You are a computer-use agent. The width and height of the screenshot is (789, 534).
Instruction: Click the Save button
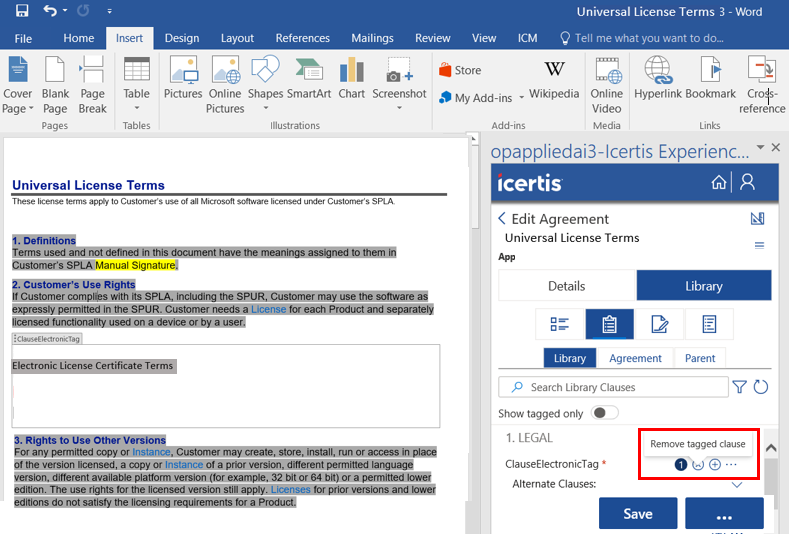tap(638, 513)
